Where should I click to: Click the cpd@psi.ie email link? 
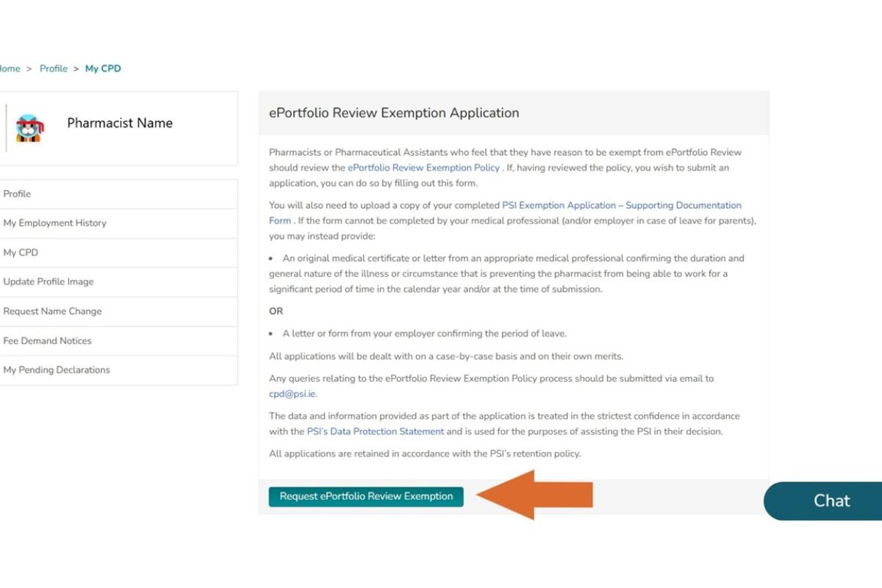[293, 394]
